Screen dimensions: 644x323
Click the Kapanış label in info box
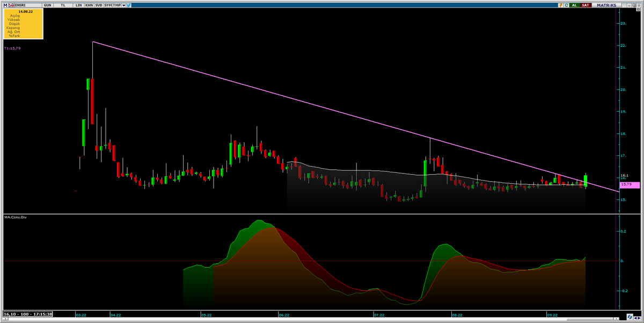(13, 28)
